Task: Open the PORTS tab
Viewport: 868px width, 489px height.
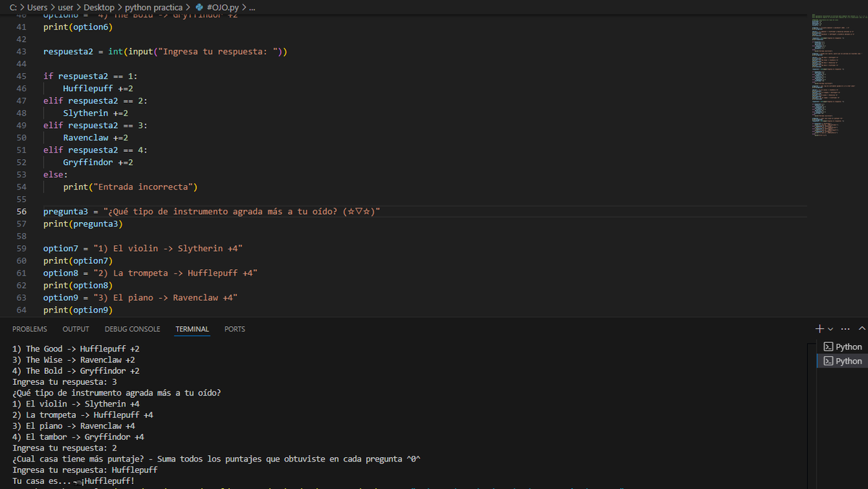Action: coord(234,329)
